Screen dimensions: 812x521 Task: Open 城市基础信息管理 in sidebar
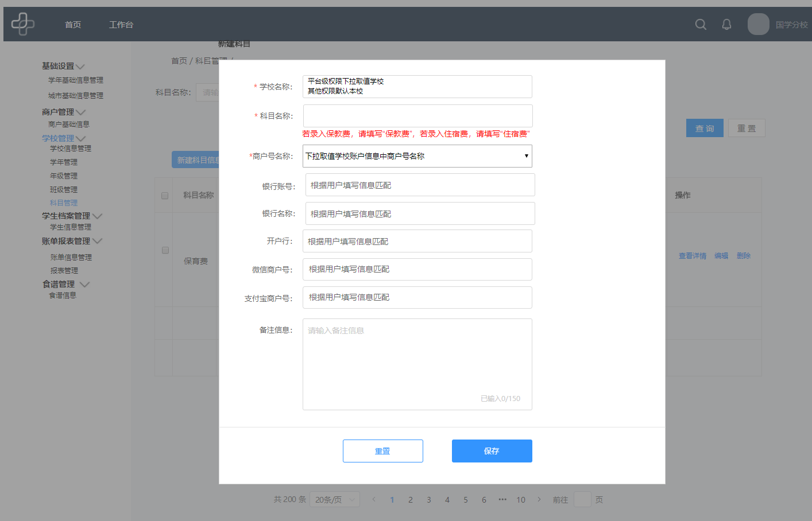[x=76, y=96]
